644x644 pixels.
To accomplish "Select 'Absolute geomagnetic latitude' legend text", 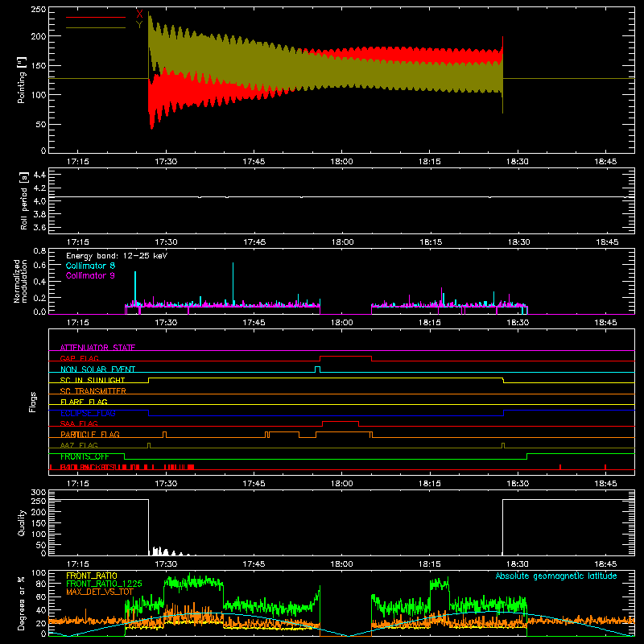I will pos(556,576).
